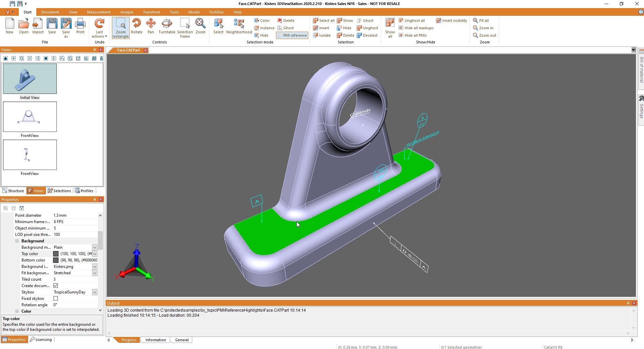Click the Bottom color swatch
Screen dimensions: 644x349
tap(56, 260)
